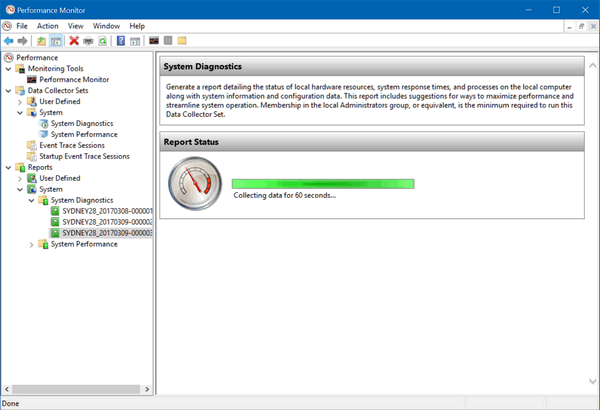Click the Event Trace Sessions folder icon
This screenshot has width=600, height=410.
click(31, 145)
